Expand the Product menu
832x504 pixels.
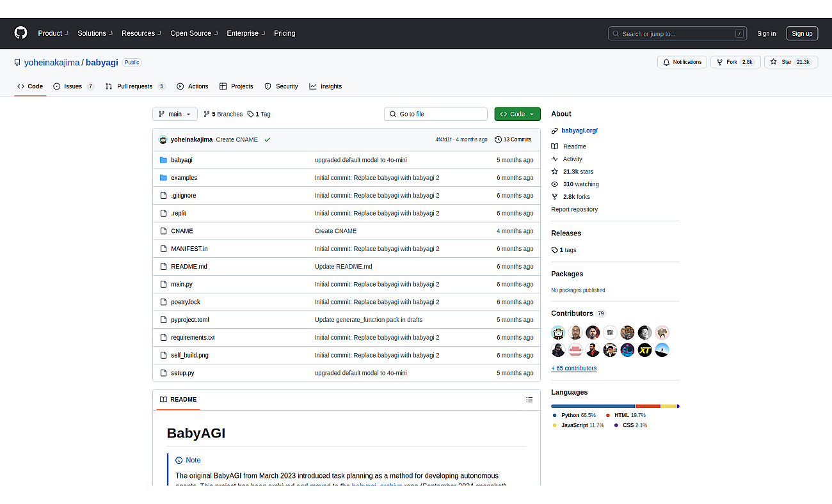52,33
